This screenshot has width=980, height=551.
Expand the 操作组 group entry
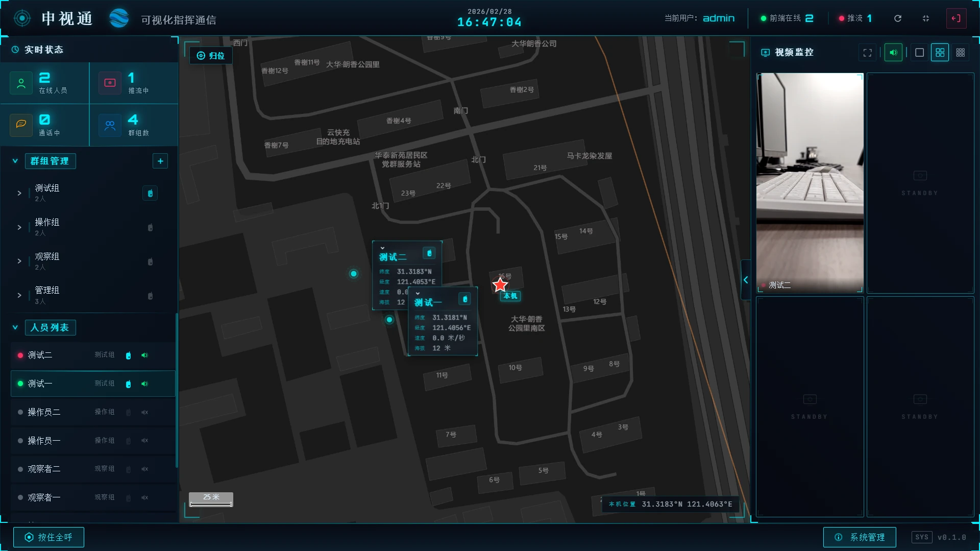(20, 227)
